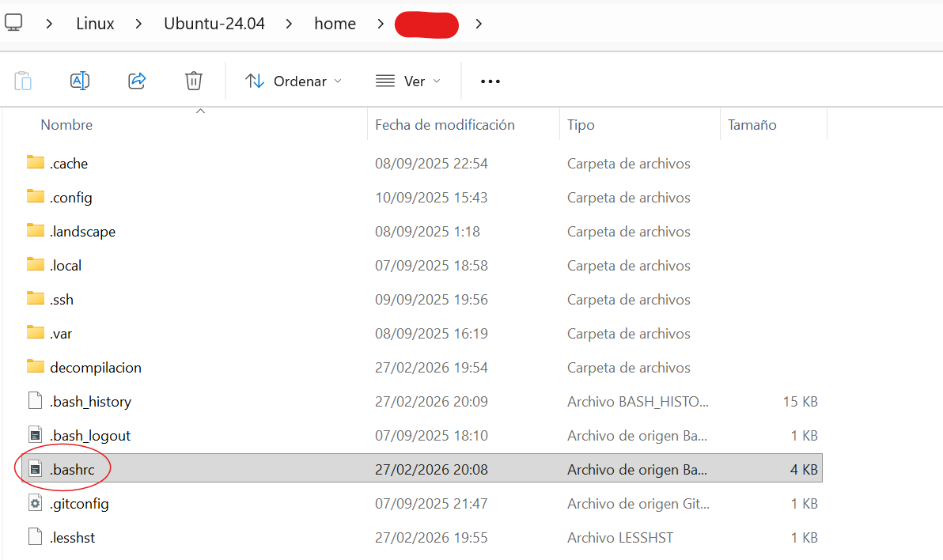The width and height of the screenshot is (943, 560).
Task: Go to the home breadcrumb segment
Action: tap(335, 24)
